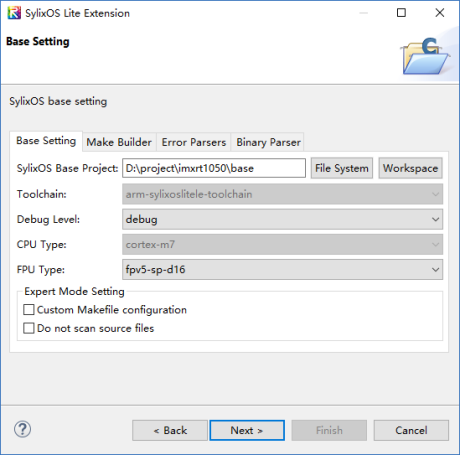This screenshot has width=461, height=456.
Task: Click the SylixOS Base Project path field
Action: [x=214, y=168]
